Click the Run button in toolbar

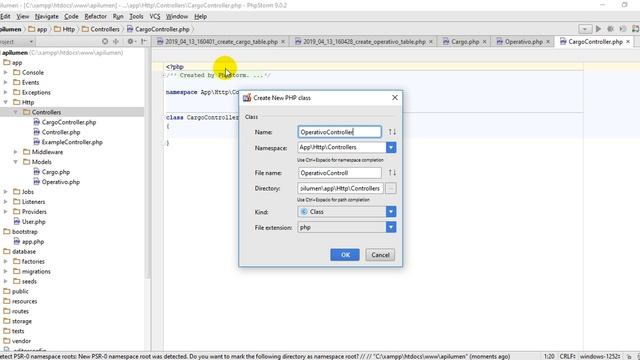pos(598,29)
